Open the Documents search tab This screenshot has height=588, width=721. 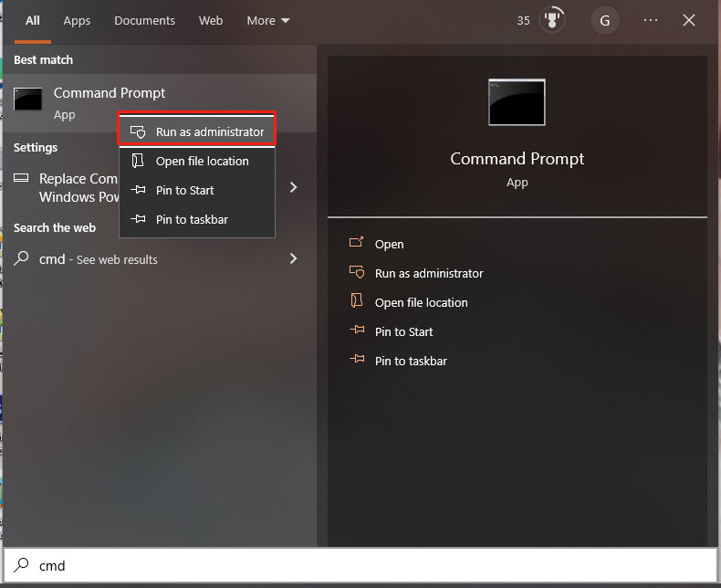144,21
